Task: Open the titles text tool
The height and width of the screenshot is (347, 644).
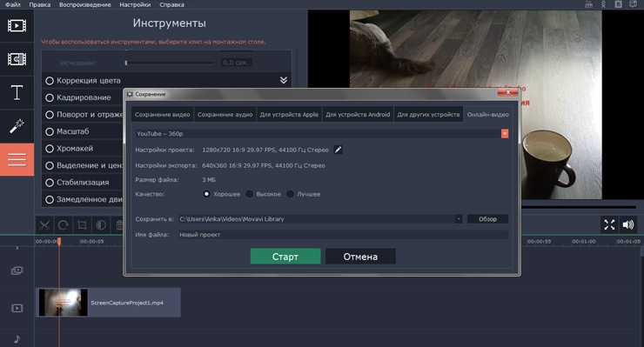Action: [x=17, y=92]
